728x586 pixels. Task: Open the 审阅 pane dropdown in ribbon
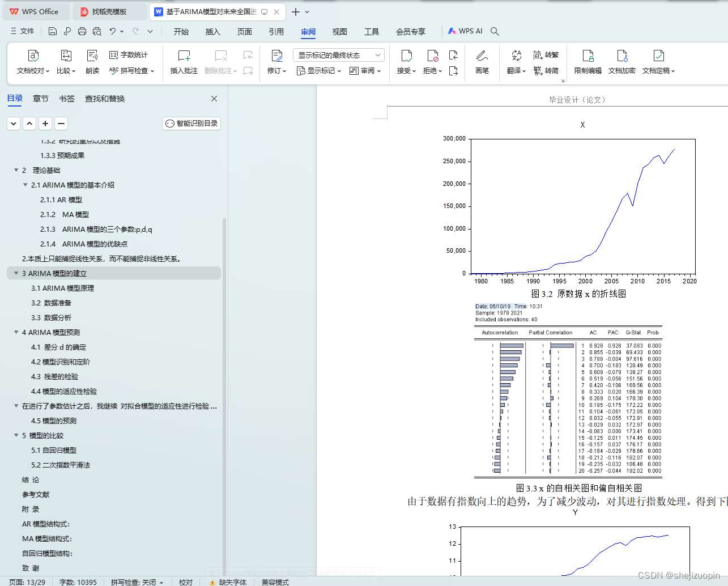tap(365, 71)
